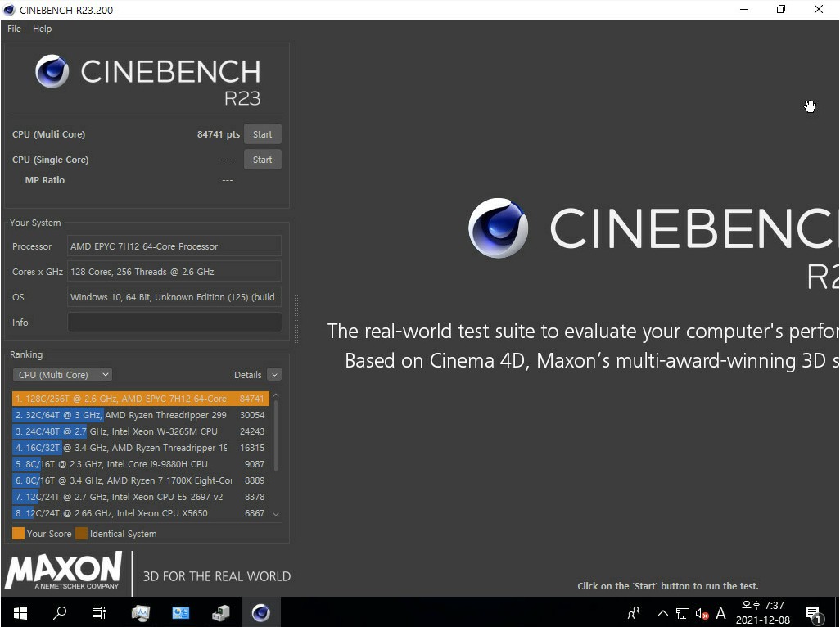Viewport: 840px width, 627px height.
Task: Open the network status tray icon
Action: 683,613
